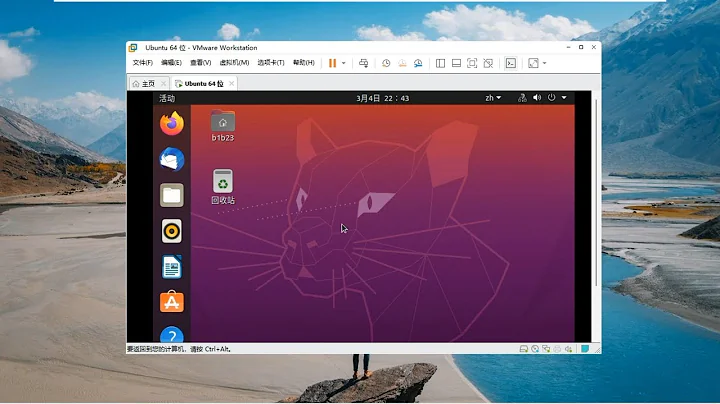This screenshot has height=404, width=720.
Task: Open the 虚拟机(M) menu
Action: pos(234,63)
